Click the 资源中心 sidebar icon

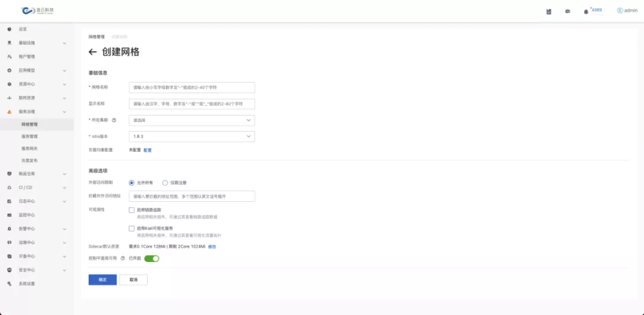pyautogui.click(x=9, y=84)
